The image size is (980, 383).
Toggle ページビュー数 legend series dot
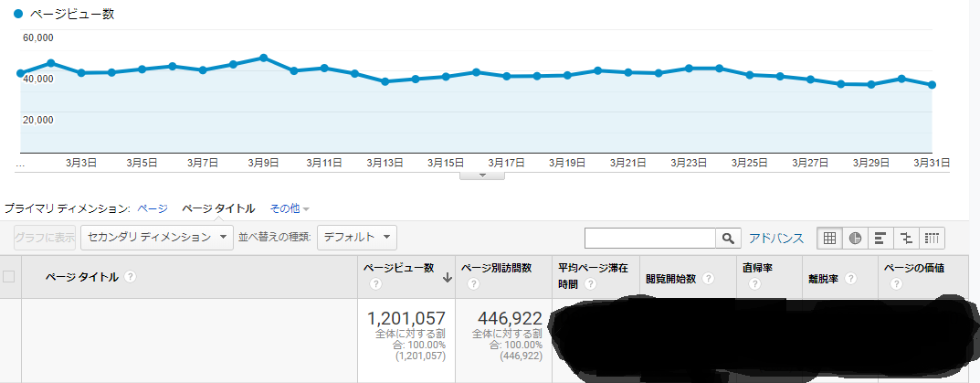(x=18, y=14)
